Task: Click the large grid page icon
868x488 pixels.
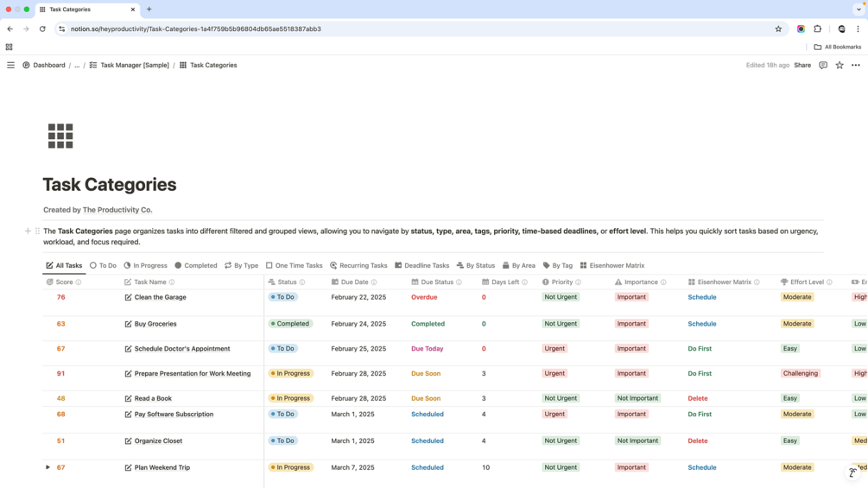Action: click(60, 136)
